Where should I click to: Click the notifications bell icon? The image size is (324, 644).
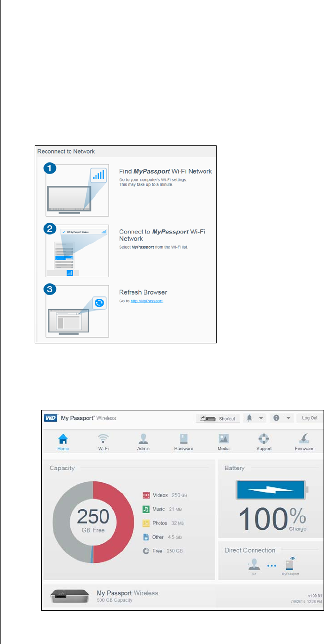tap(250, 418)
